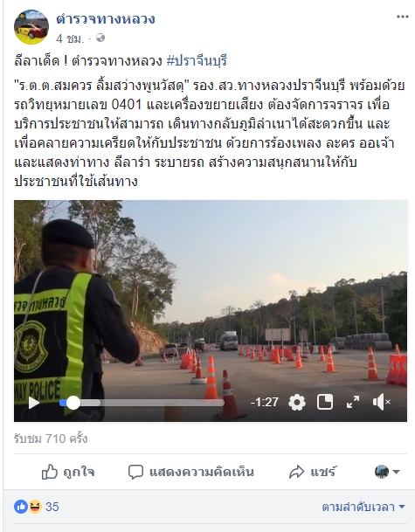Play the highway police video
This screenshot has height=532, width=415.
[x=34, y=403]
